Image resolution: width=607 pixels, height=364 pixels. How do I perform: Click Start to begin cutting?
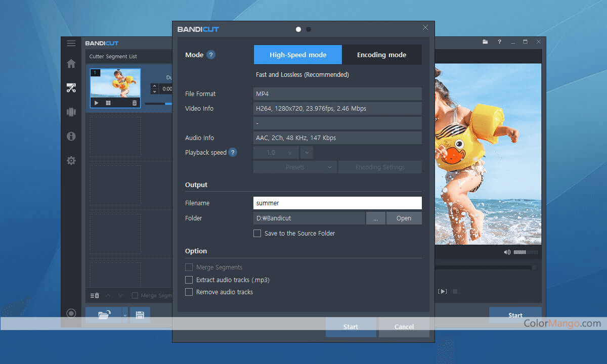pos(351,327)
